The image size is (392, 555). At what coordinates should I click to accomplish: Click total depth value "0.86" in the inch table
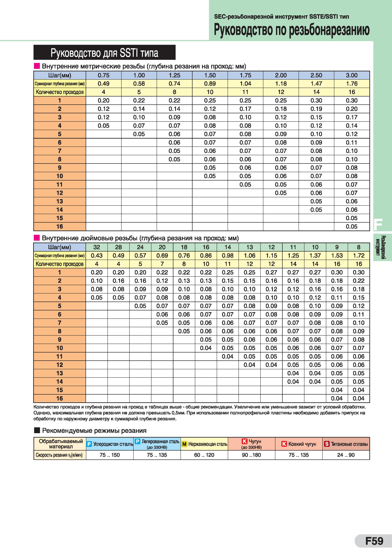(206, 256)
